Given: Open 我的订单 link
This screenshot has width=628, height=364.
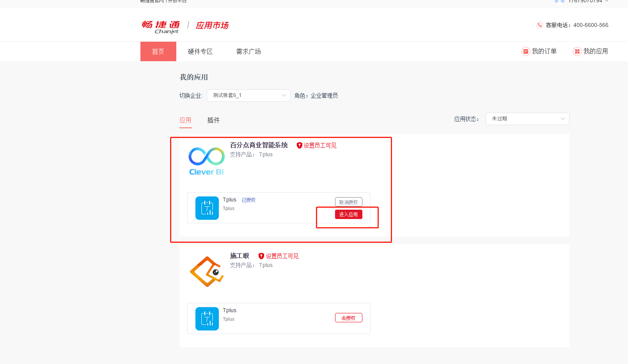Looking at the screenshot, I should tap(544, 51).
